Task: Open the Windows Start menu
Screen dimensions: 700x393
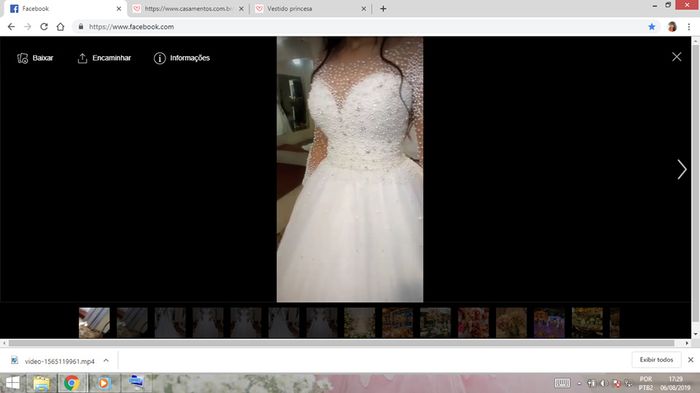Action: point(12,383)
